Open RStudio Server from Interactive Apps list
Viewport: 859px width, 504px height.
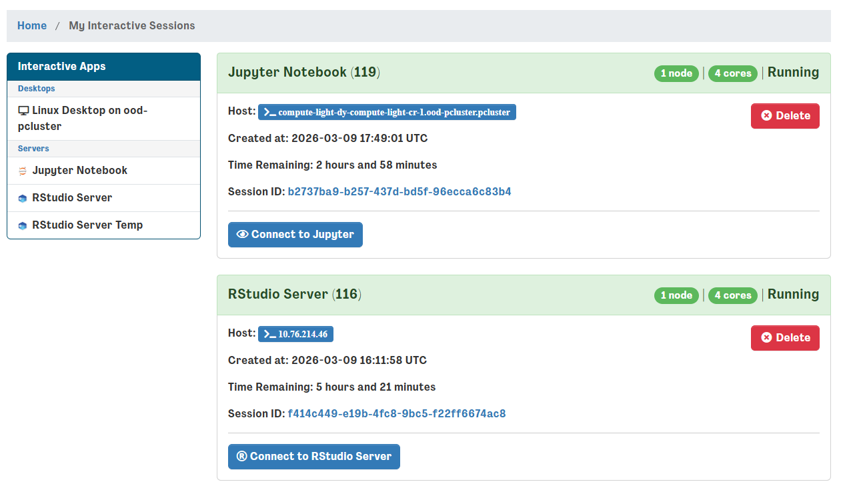pos(103,198)
